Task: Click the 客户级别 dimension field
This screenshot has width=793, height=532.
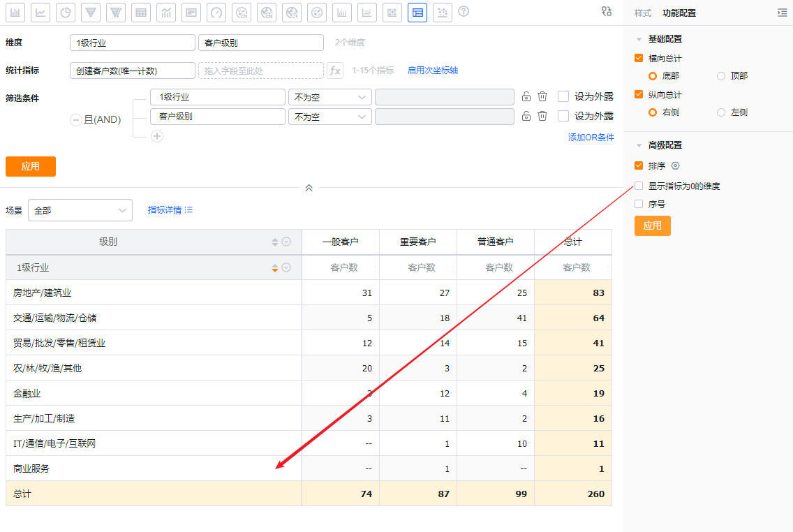Action: (x=261, y=43)
